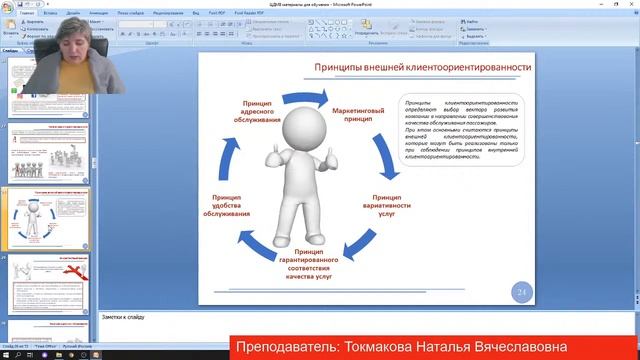640x360 pixels.
Task: Open Task View on taskbar
Action: [x=30, y=355]
